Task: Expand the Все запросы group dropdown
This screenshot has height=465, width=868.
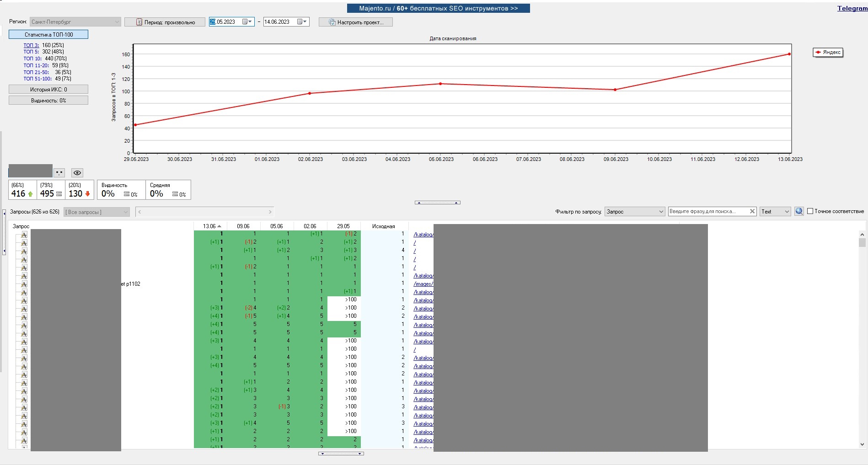Action: click(96, 212)
